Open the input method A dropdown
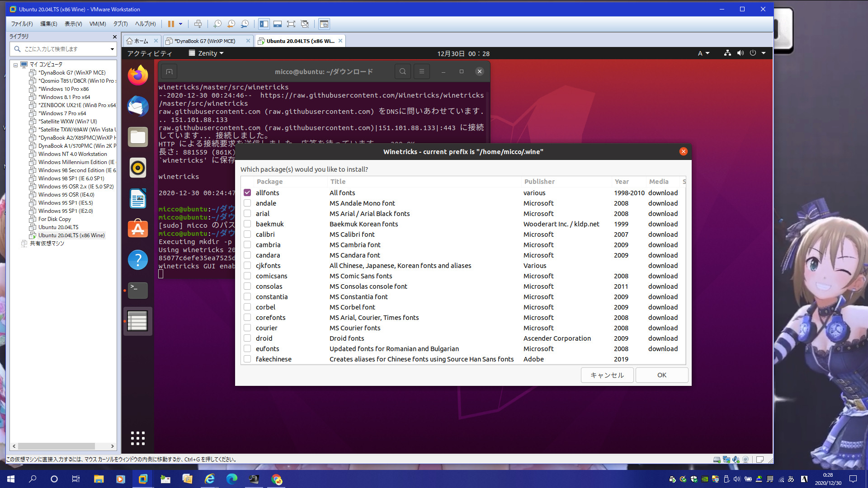 coord(703,53)
